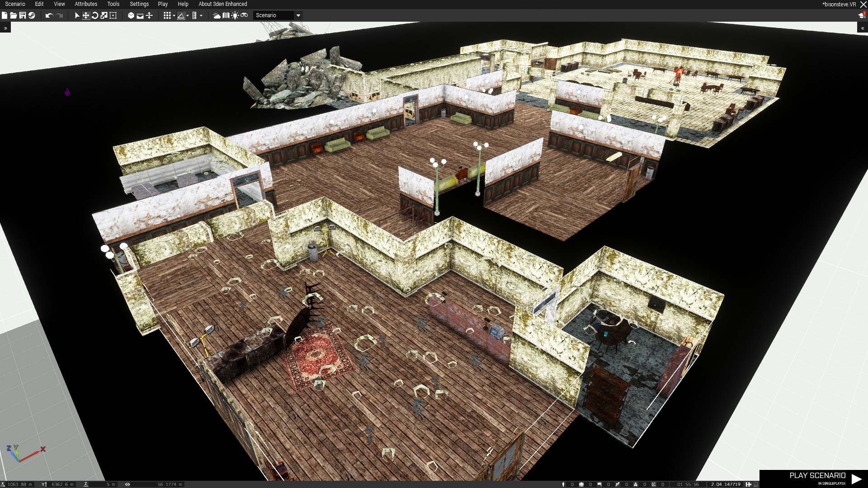Screen dimensions: 868x488
Task: Toggle scaling grid ruler icon
Action: coord(194,15)
